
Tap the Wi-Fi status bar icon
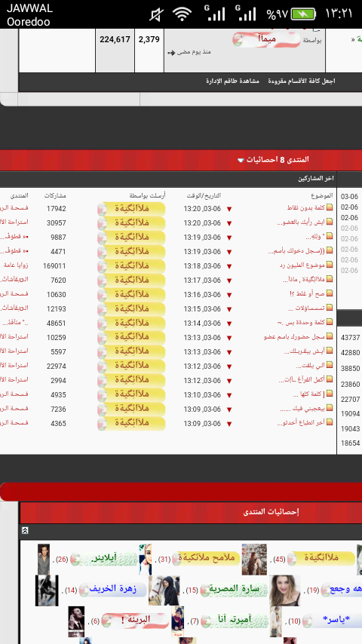(x=182, y=14)
